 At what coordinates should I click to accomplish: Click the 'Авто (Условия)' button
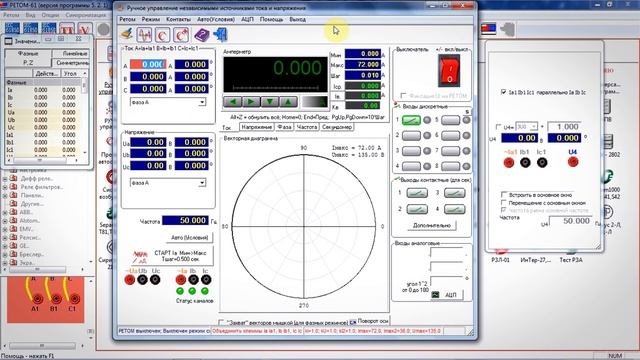pyautogui.click(x=189, y=238)
